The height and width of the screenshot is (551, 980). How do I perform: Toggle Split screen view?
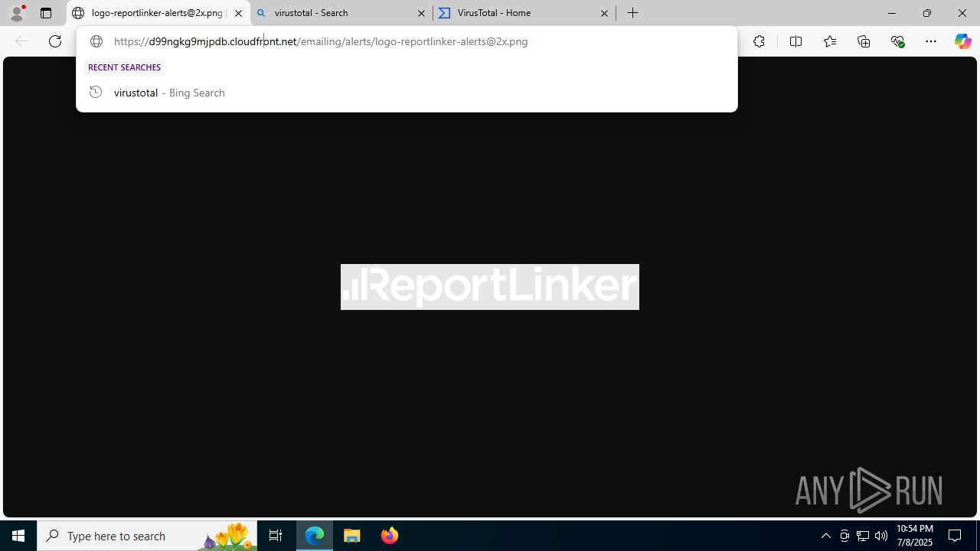pyautogui.click(x=795, y=41)
